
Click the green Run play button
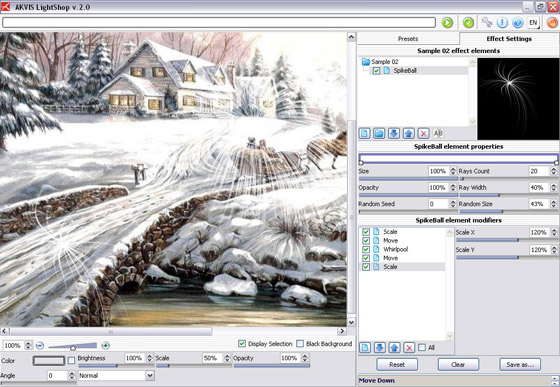[447, 22]
